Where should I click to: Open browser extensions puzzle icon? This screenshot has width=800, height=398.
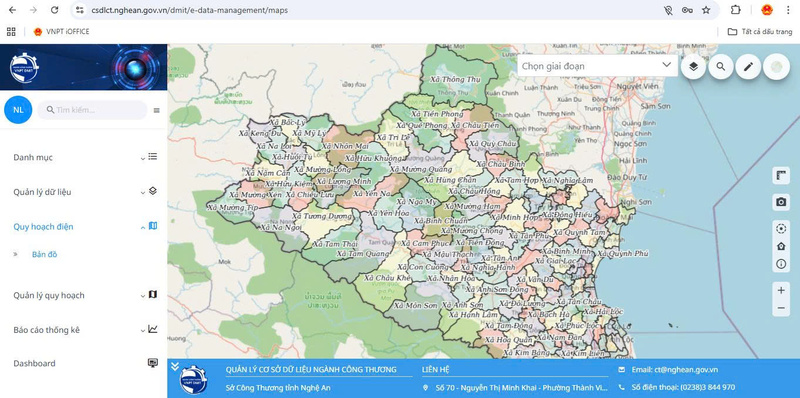(x=735, y=10)
